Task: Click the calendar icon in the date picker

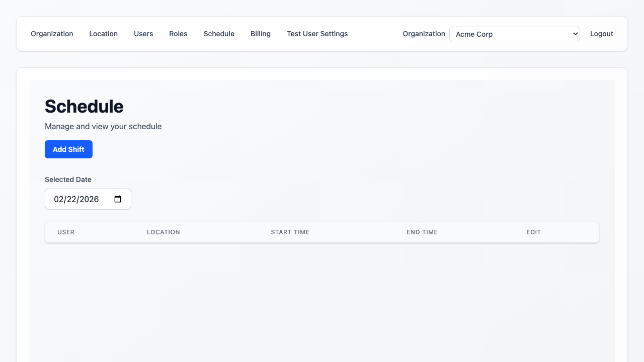Action: tap(117, 199)
